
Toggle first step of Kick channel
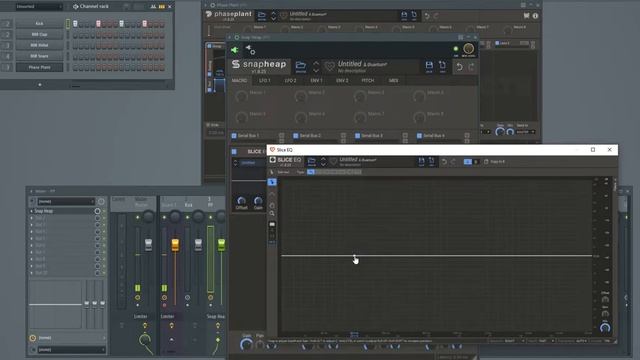tap(75, 24)
